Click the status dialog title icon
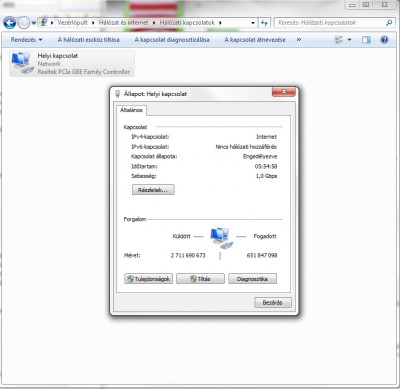Image resolution: width=400 pixels, height=389 pixels. [x=117, y=94]
